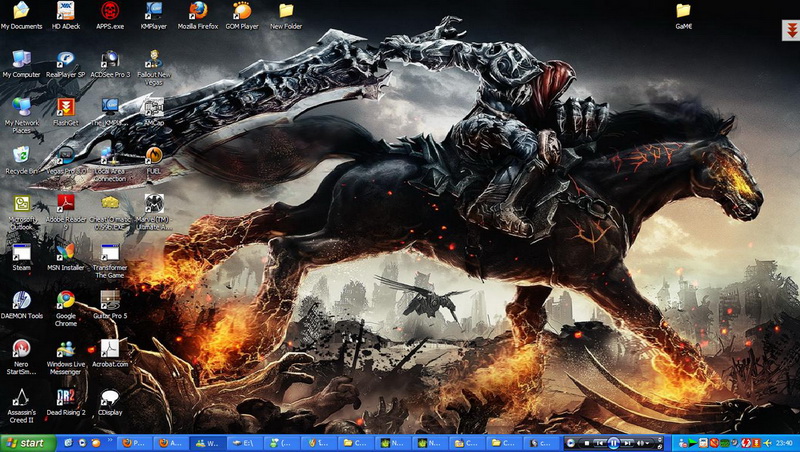Launch Windows Live Messenger shortcut
800x452 pixels.
point(66,357)
